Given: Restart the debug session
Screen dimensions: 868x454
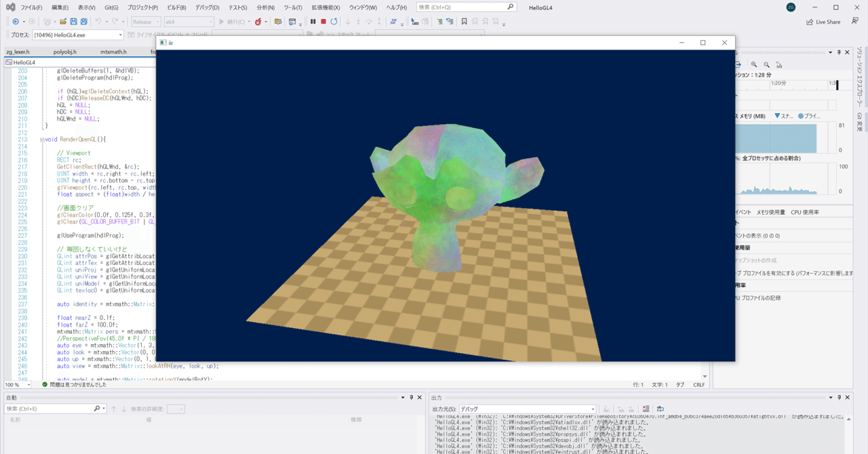Looking at the screenshot, I should pyautogui.click(x=334, y=22).
